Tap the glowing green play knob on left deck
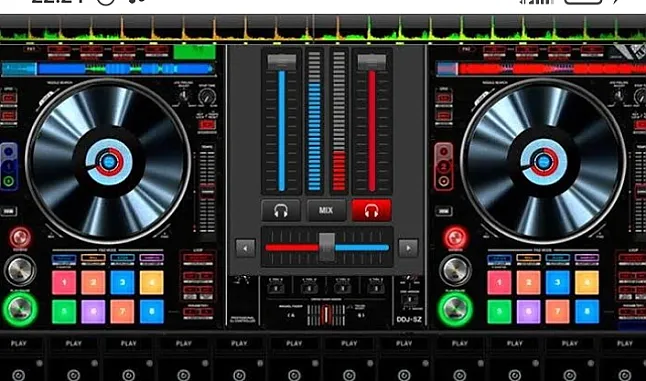This screenshot has width=646, height=381. (x=20, y=309)
